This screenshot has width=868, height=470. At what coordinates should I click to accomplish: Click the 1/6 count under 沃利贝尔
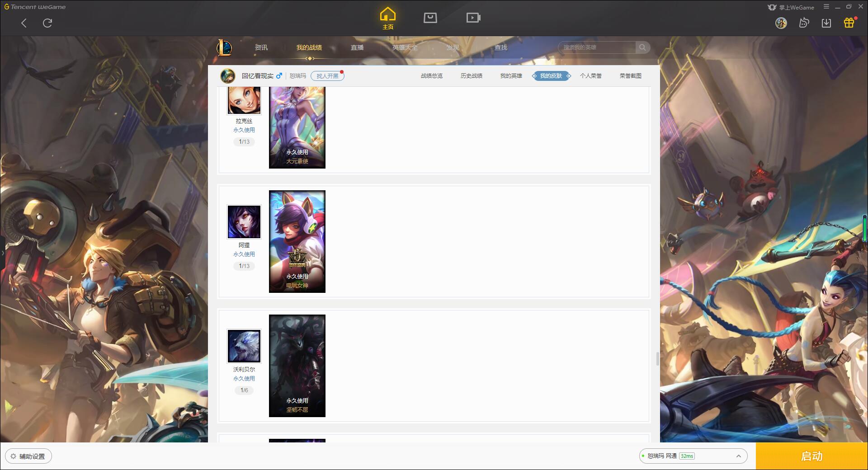click(x=244, y=390)
